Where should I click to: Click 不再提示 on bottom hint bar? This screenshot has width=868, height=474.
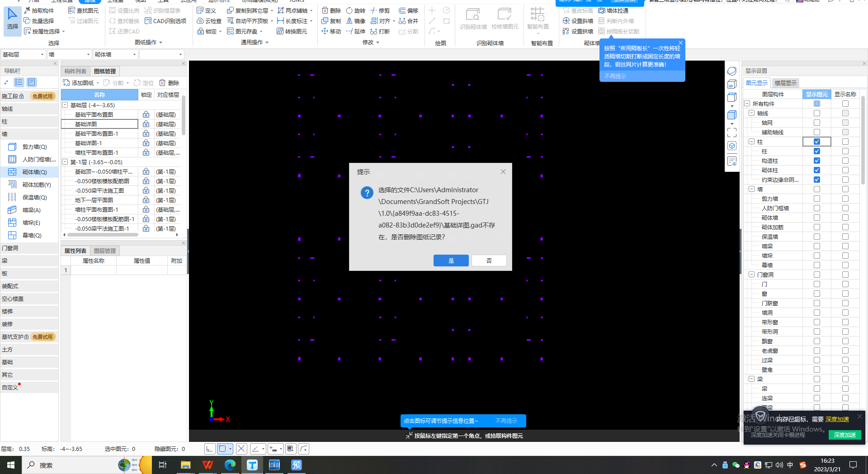click(x=506, y=421)
